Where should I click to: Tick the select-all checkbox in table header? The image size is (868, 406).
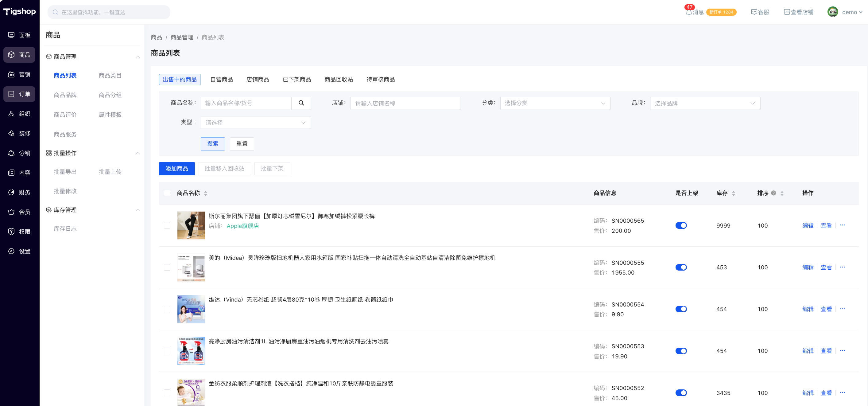(167, 193)
